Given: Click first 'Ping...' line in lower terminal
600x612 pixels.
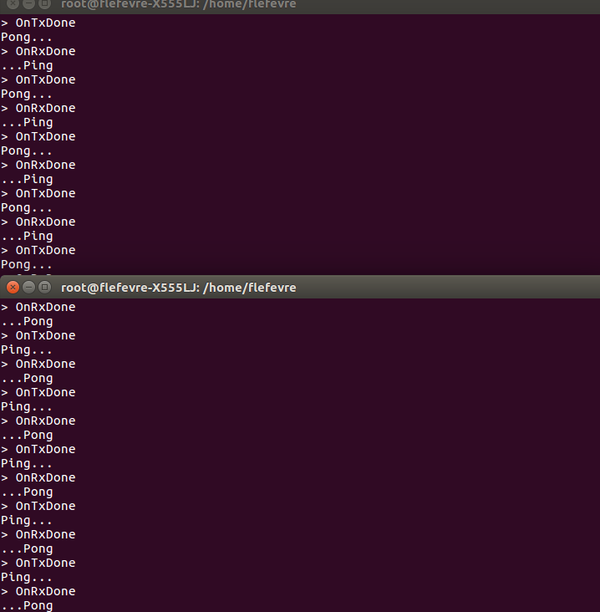Looking at the screenshot, I should pos(27,350).
